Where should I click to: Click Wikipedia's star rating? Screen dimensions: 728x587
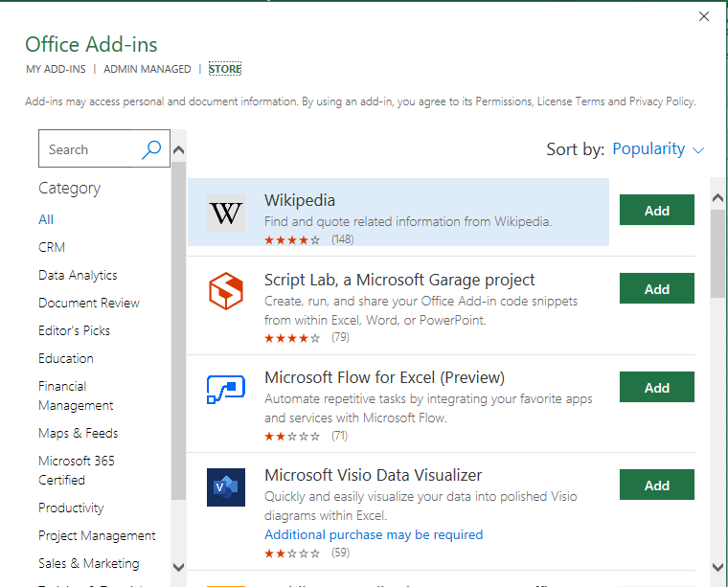click(292, 239)
